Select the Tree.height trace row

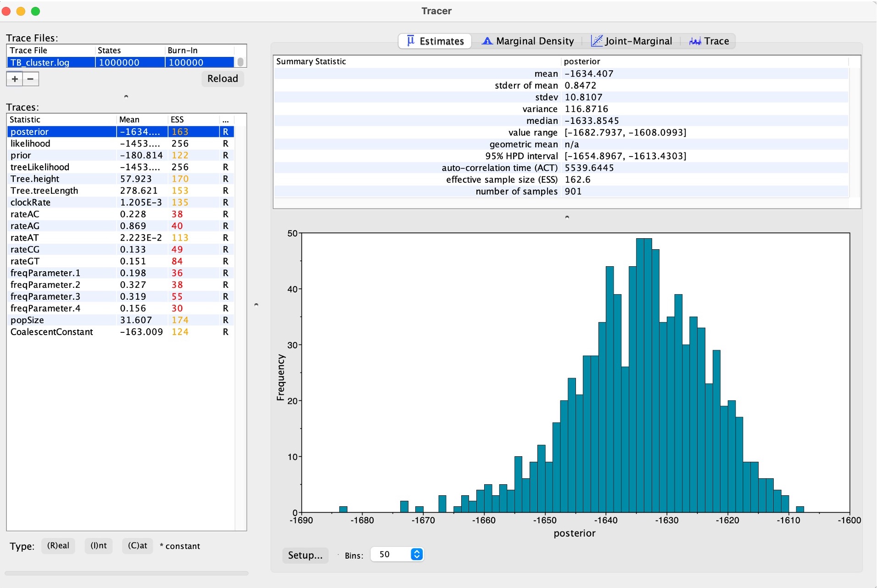click(x=35, y=179)
